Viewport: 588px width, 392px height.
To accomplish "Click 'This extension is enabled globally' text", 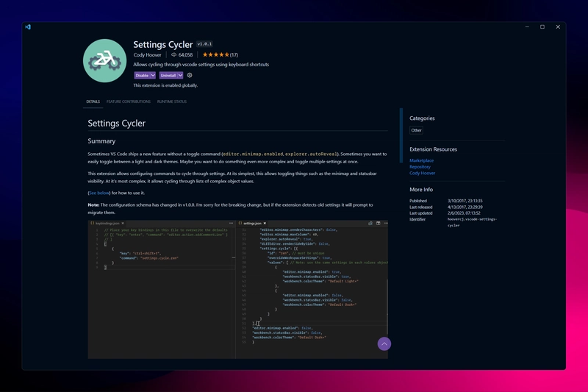I will [x=165, y=85].
